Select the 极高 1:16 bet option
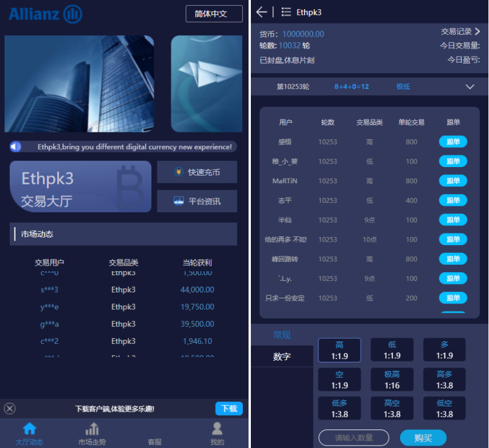 point(392,380)
